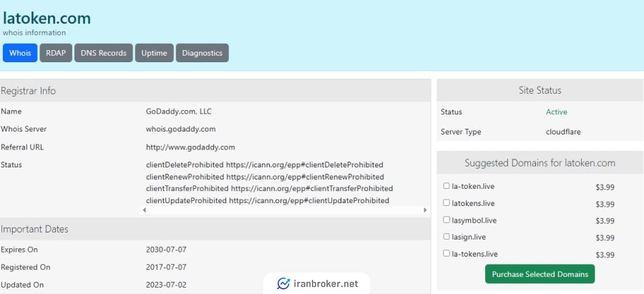
Task: Open the Whois tab
Action: tap(20, 53)
